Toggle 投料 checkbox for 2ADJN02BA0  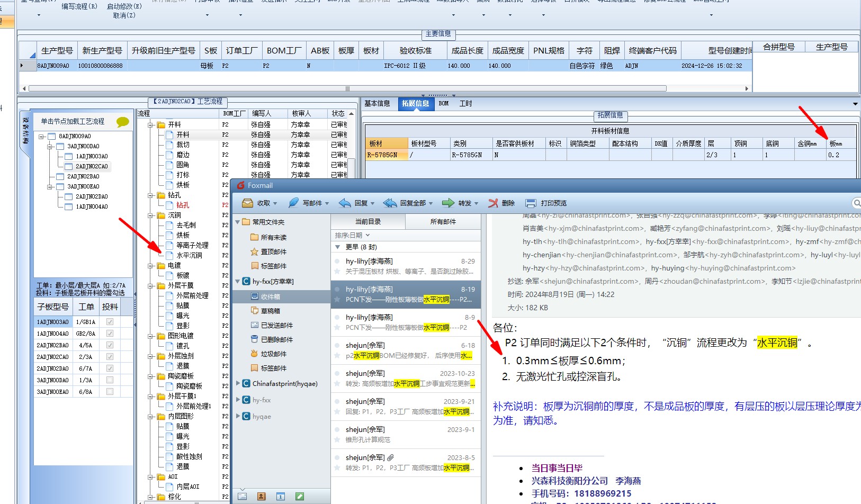coord(110,345)
